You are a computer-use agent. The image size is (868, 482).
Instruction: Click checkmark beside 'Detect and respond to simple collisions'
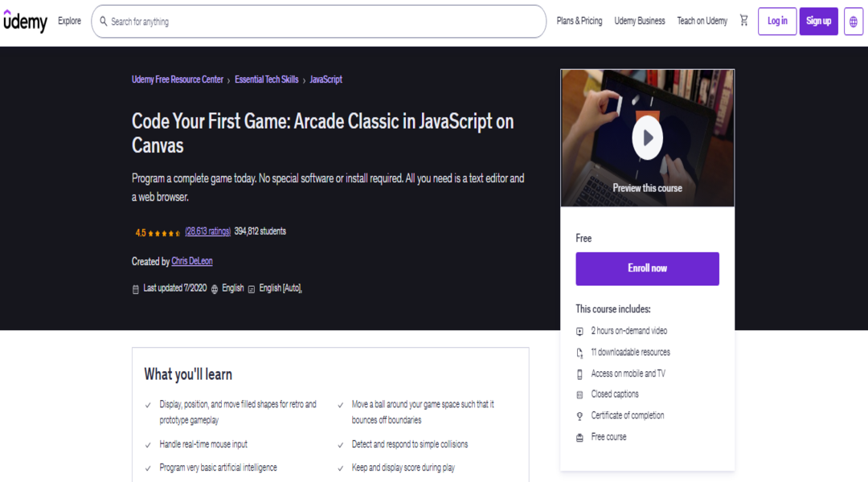[x=341, y=445]
